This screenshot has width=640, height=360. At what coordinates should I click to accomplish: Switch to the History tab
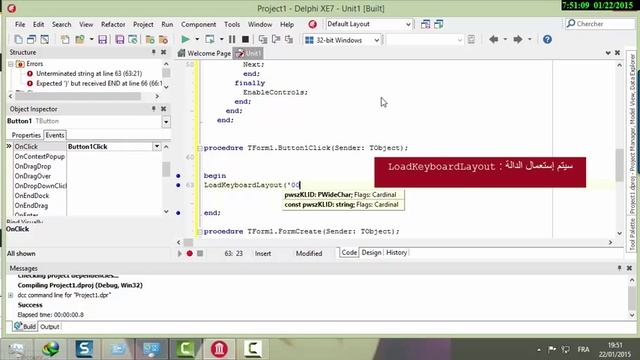coord(396,253)
